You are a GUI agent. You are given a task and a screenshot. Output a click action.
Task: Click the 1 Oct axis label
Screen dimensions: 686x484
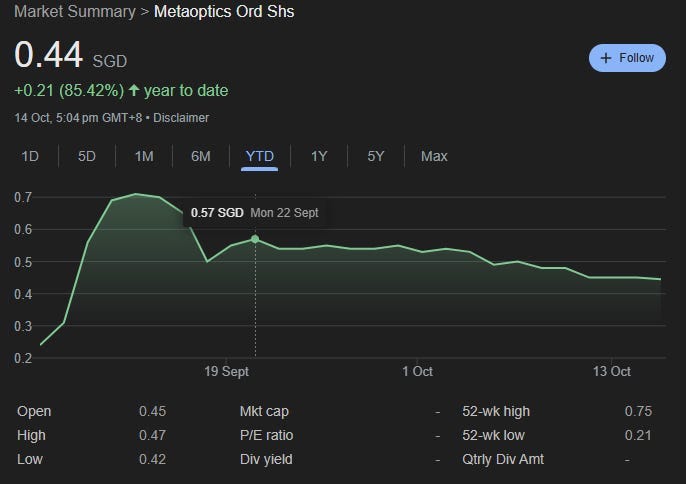417,372
